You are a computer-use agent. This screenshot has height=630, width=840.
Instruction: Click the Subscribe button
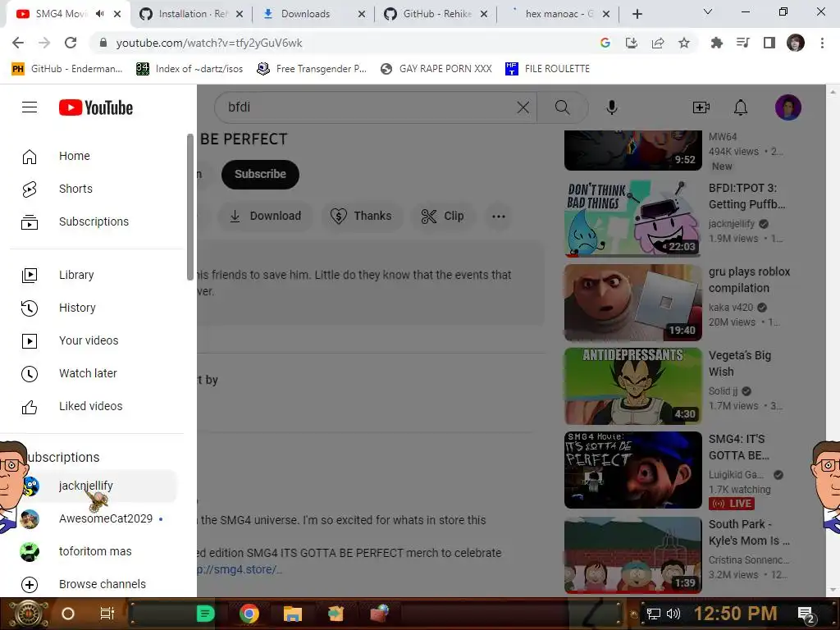coord(260,174)
